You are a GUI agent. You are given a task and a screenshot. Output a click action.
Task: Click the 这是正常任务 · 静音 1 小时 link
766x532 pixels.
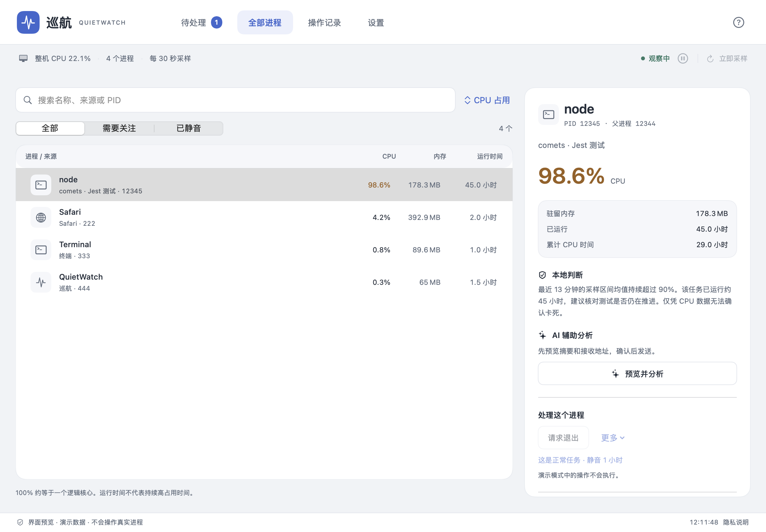pyautogui.click(x=580, y=460)
